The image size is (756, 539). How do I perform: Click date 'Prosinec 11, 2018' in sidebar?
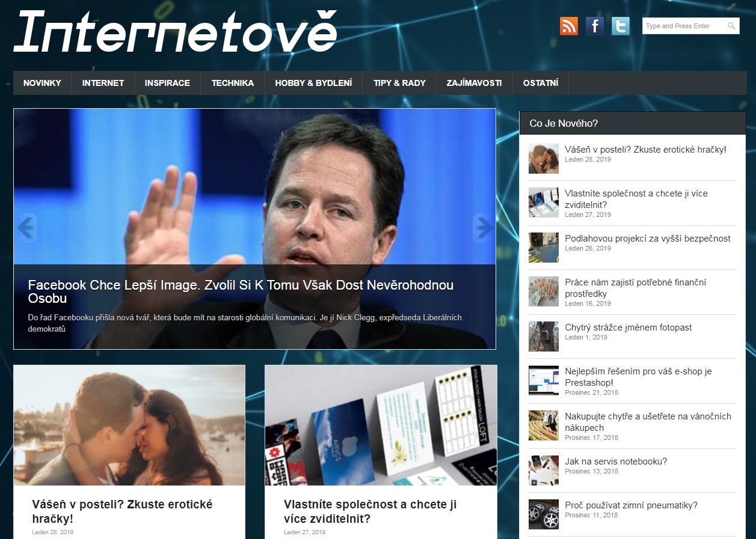pyautogui.click(x=591, y=516)
